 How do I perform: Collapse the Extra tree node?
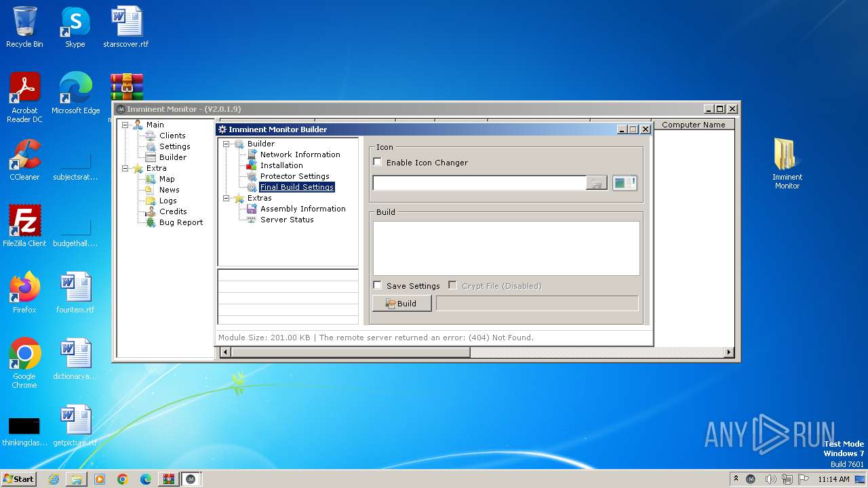click(x=125, y=168)
